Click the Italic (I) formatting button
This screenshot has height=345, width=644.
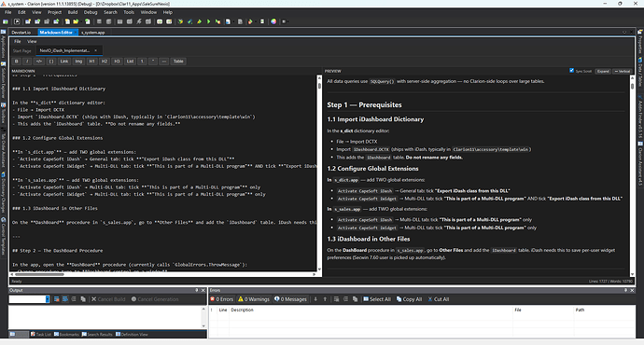coord(27,62)
